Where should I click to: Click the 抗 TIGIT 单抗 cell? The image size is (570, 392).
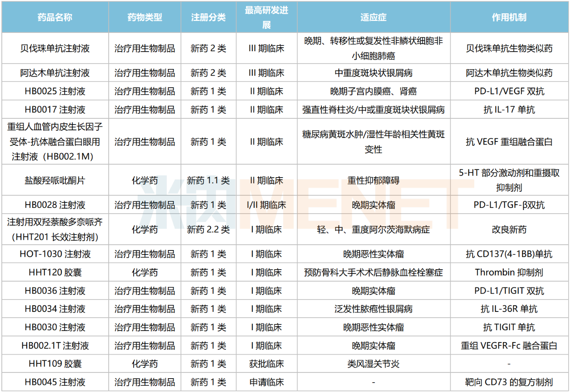pos(509,327)
